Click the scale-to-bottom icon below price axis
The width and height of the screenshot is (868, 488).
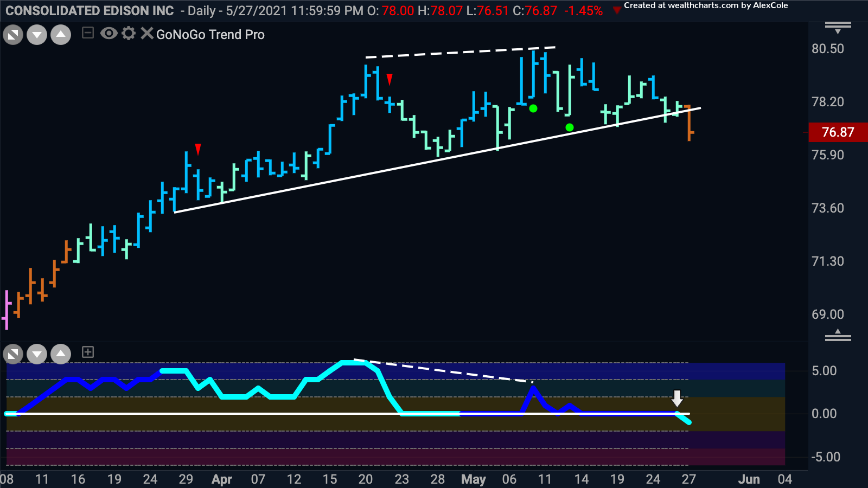click(x=838, y=335)
